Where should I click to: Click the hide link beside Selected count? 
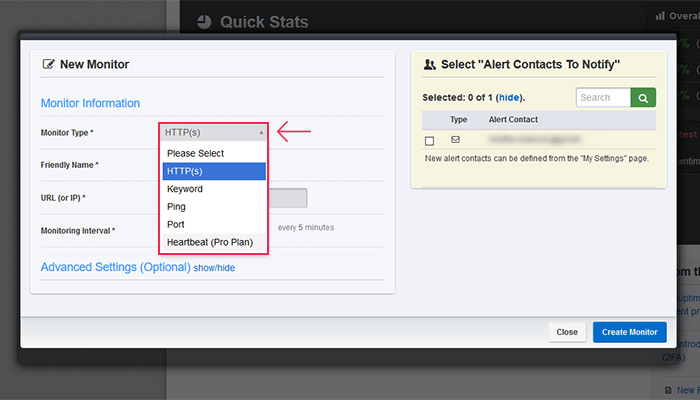509,98
